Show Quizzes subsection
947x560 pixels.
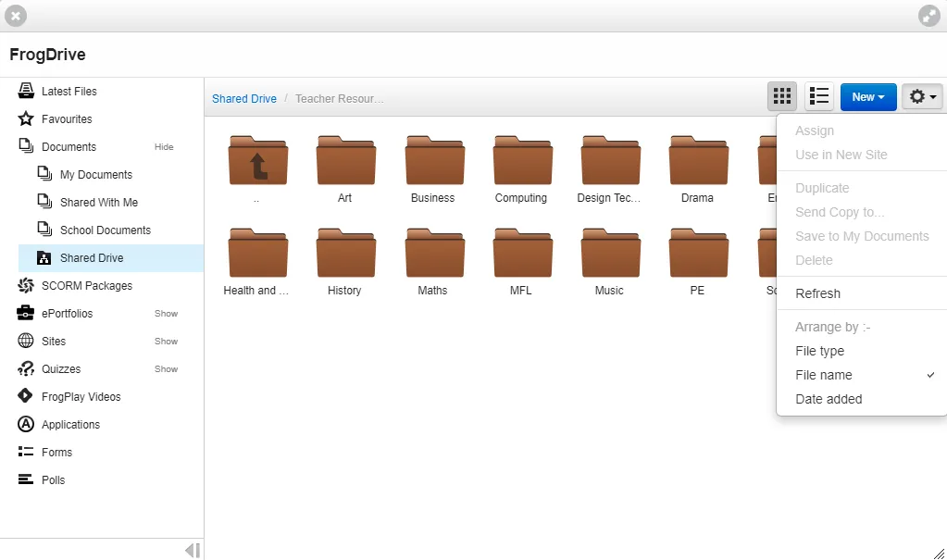point(166,369)
